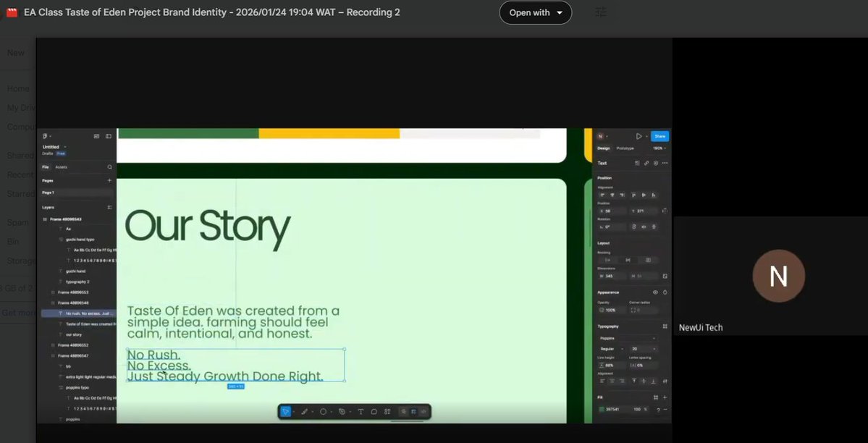Viewport: 868px width, 443px height.
Task: Open the shape tools dropdown arrow beside ellipse
Action: point(331,411)
